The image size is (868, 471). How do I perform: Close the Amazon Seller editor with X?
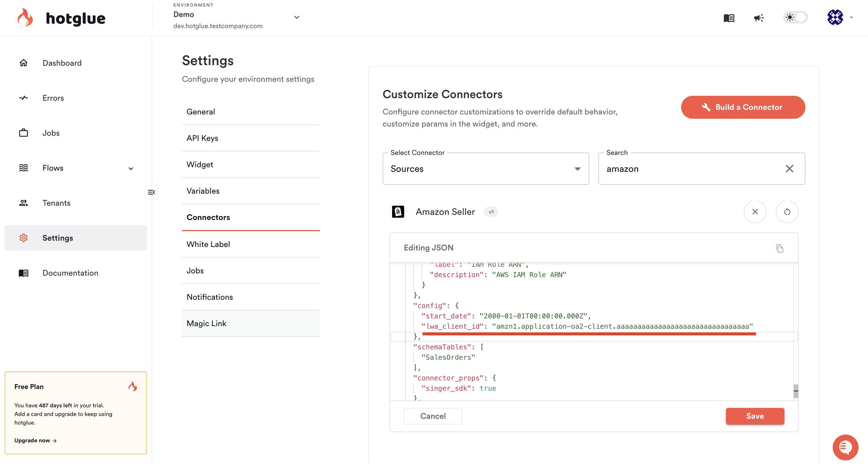pyautogui.click(x=755, y=212)
